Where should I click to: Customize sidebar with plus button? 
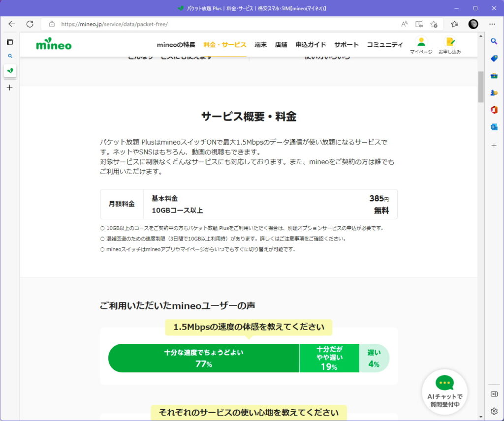click(494, 146)
